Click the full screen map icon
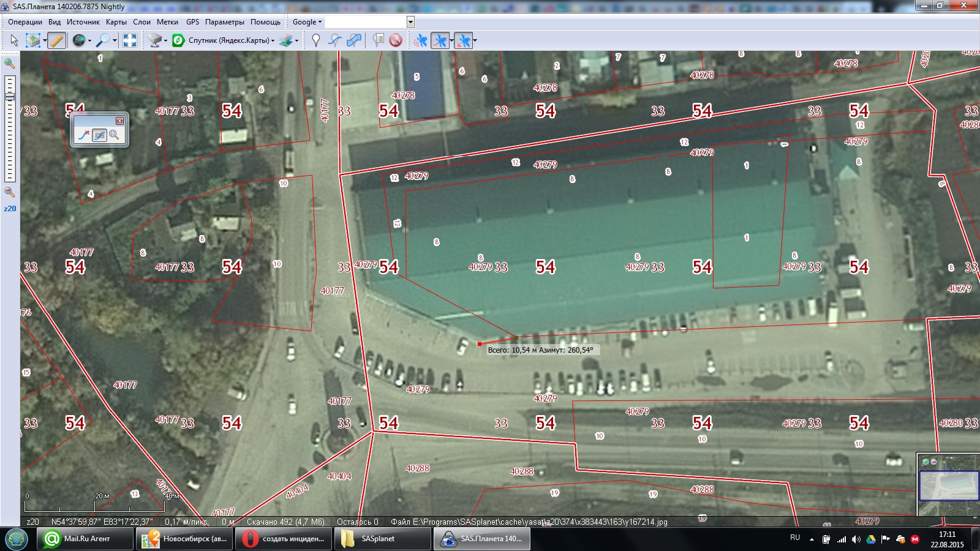 tap(130, 40)
